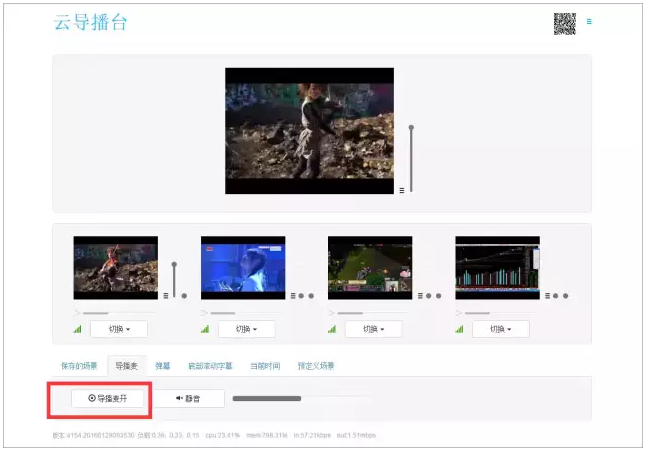The image size is (647, 452).
Task: Click the out 1.51mbps status text
Action: pyautogui.click(x=357, y=435)
